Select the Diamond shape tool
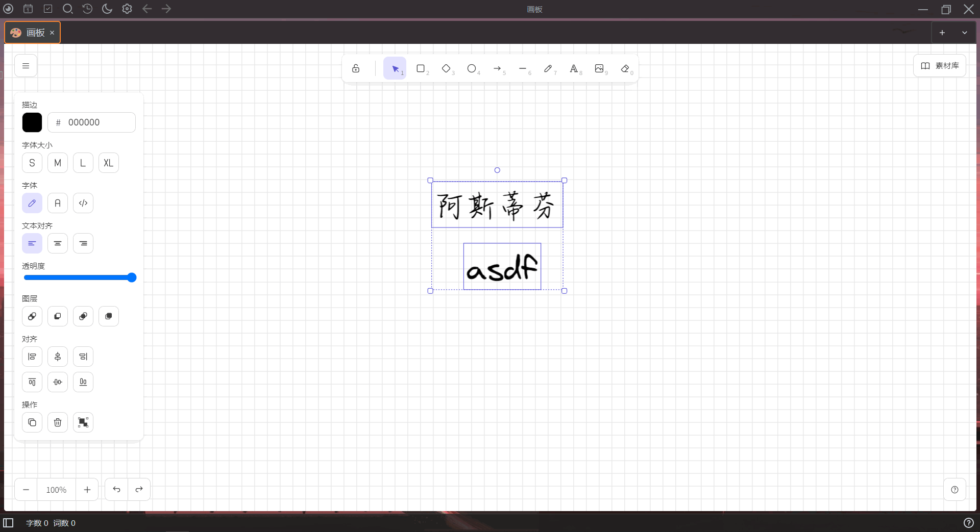The width and height of the screenshot is (980, 532). tap(447, 68)
